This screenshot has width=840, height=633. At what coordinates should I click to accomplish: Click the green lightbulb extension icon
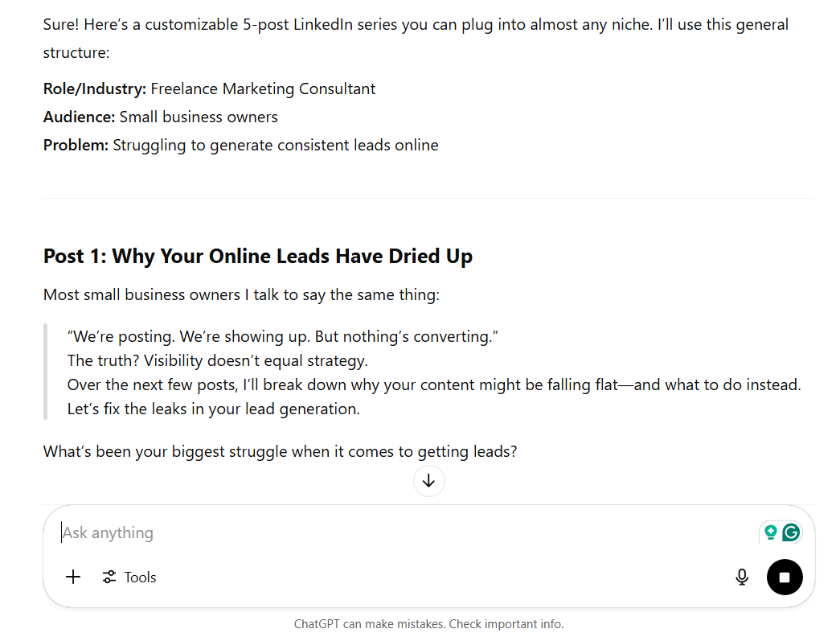click(770, 532)
